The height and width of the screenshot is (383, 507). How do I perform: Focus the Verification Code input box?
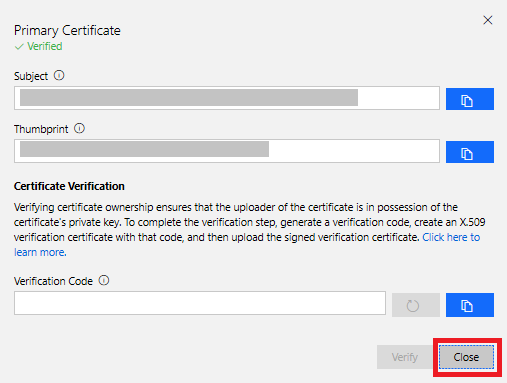pos(200,303)
